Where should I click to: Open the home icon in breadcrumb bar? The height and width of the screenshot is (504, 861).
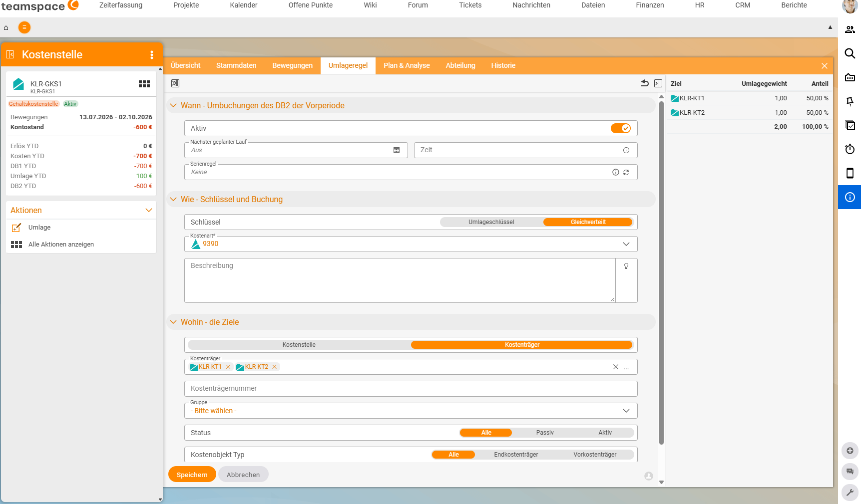coord(6,28)
